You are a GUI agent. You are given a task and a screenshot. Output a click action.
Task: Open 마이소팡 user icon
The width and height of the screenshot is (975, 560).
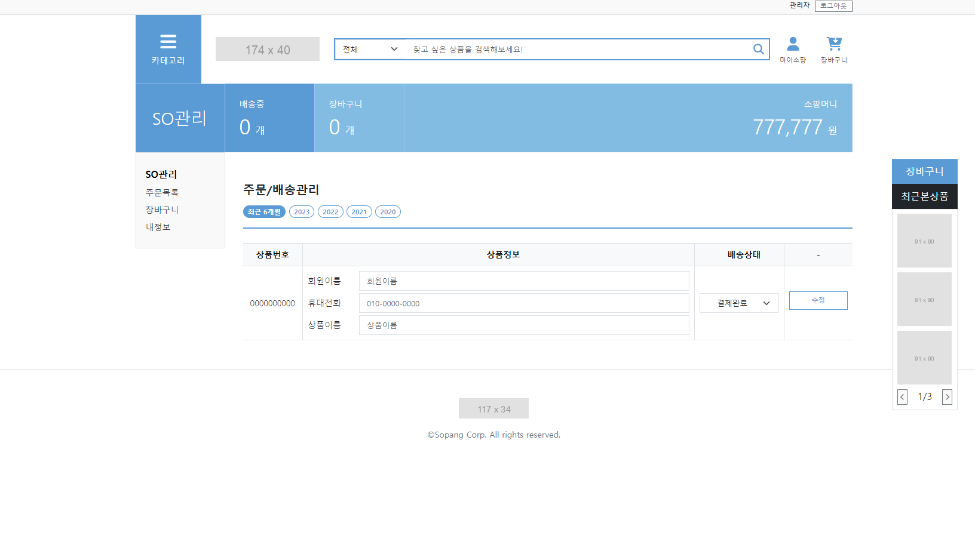793,50
